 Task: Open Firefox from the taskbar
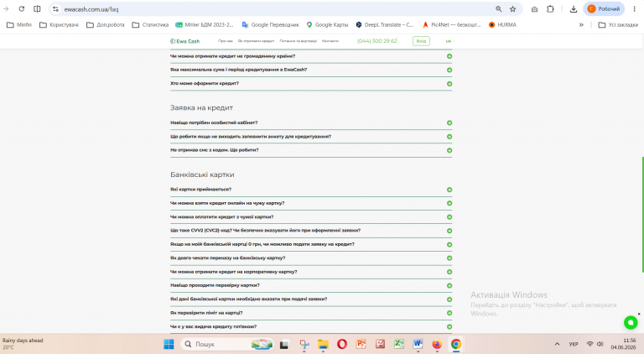(x=437, y=344)
